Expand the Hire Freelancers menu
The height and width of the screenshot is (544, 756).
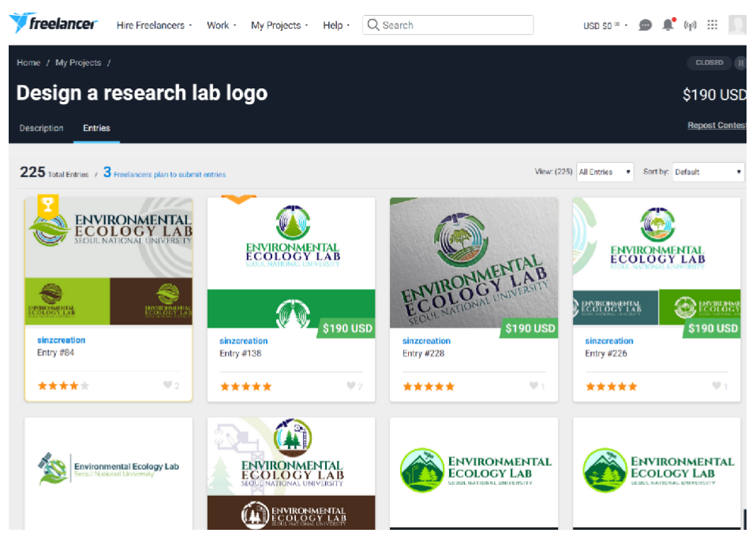(x=155, y=25)
